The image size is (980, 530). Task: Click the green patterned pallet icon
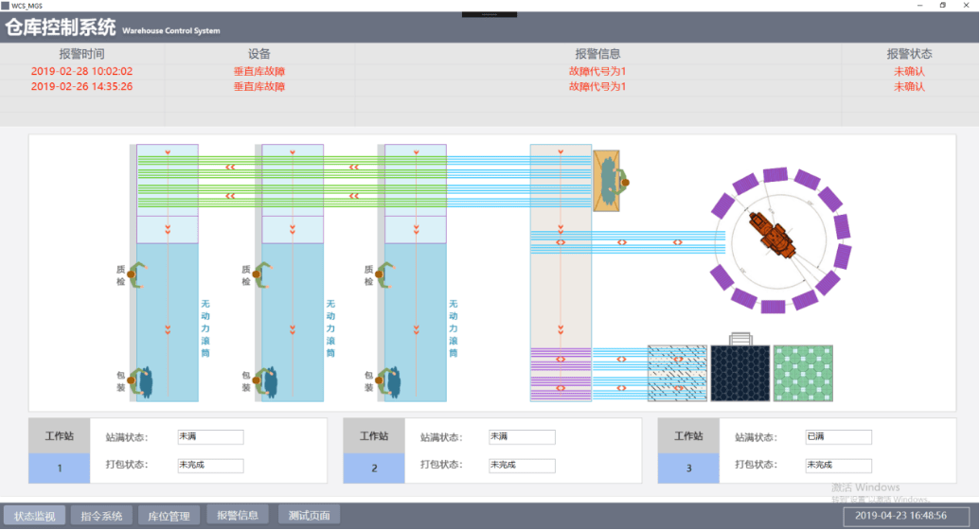click(803, 374)
